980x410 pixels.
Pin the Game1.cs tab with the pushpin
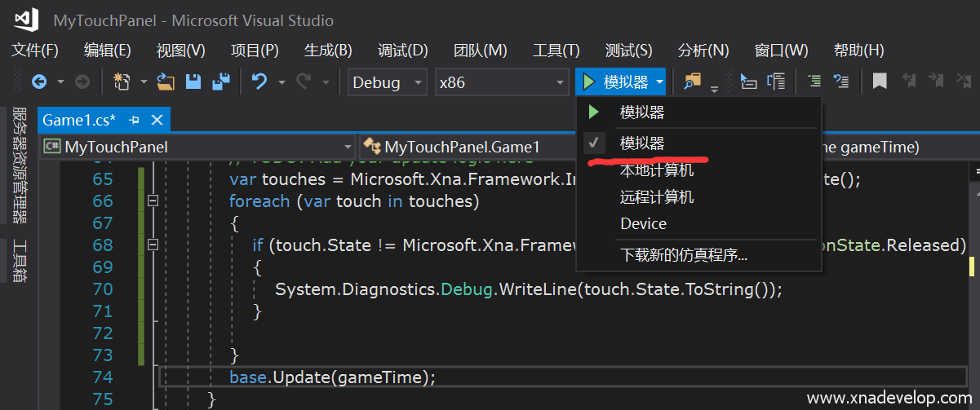point(135,121)
